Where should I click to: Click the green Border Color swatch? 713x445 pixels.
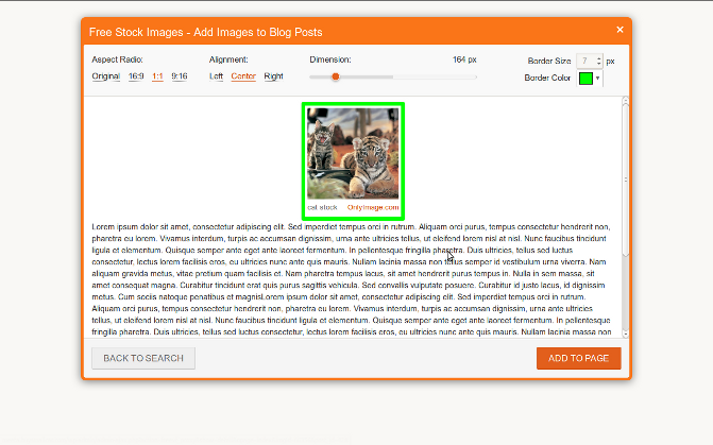click(585, 78)
